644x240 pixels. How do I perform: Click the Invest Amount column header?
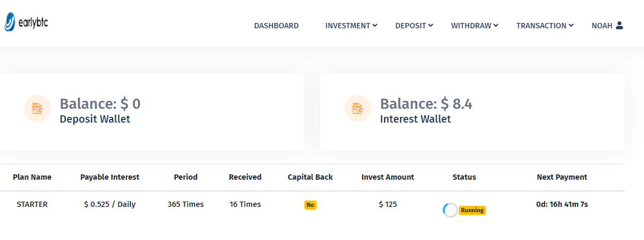coord(388,177)
